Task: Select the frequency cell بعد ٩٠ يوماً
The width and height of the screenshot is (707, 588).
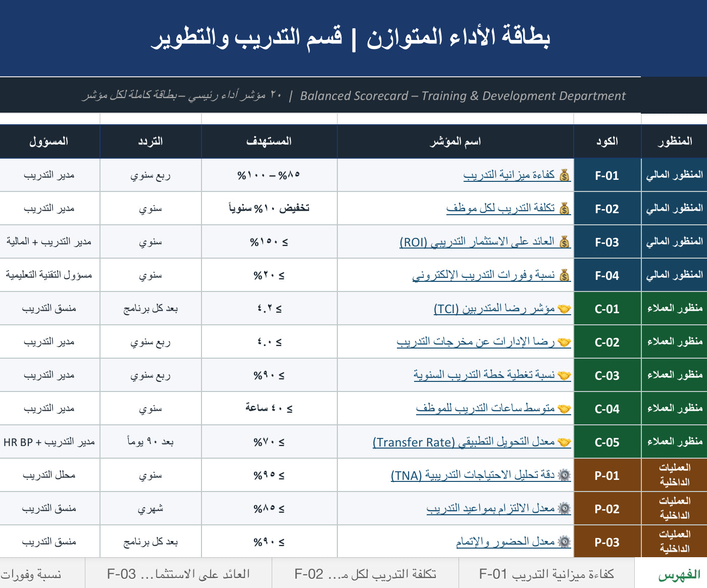Action: (x=150, y=442)
